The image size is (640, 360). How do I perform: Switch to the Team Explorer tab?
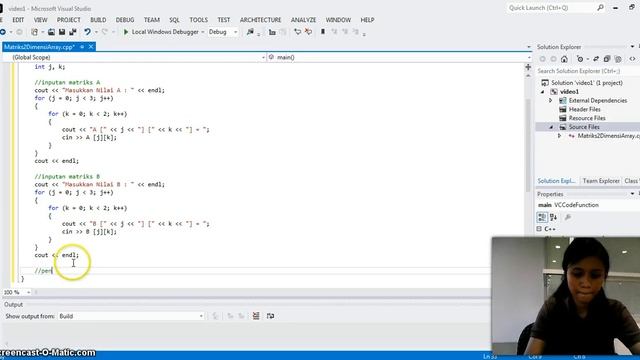(601, 181)
